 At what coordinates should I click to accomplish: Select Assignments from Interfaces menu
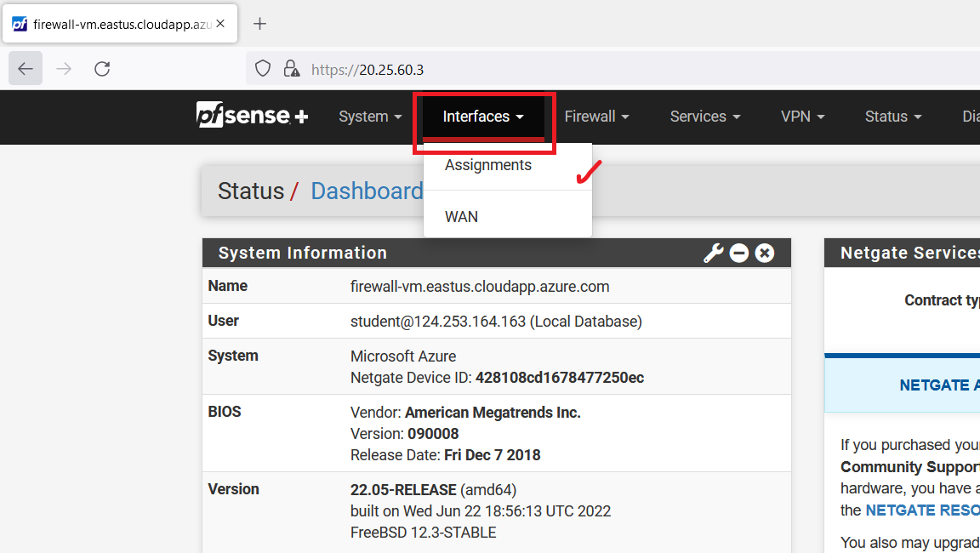[x=488, y=165]
